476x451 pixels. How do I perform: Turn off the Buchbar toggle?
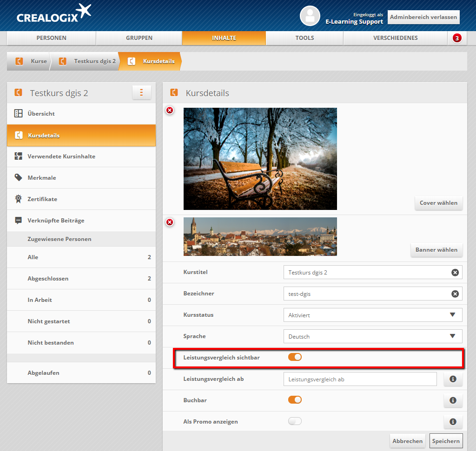pos(295,400)
